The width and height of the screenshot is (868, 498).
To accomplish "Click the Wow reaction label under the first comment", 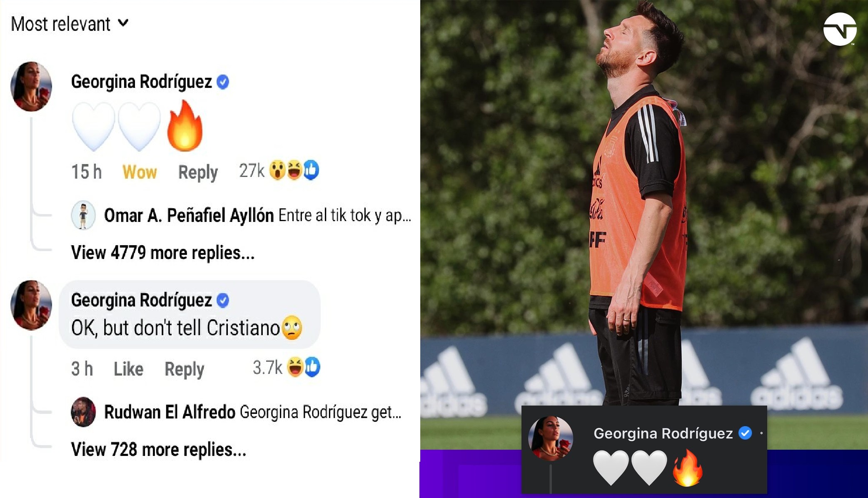I will [140, 172].
